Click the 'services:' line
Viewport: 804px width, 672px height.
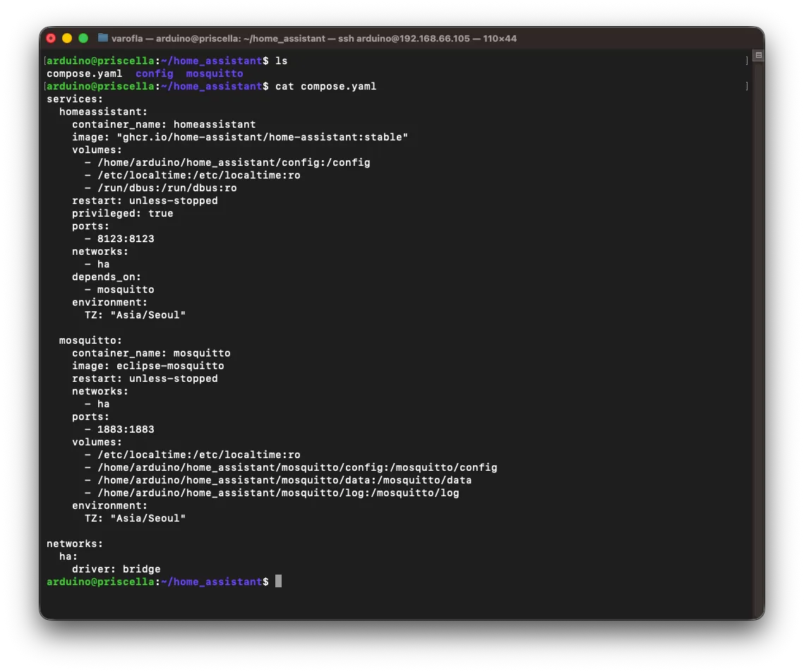(75, 99)
